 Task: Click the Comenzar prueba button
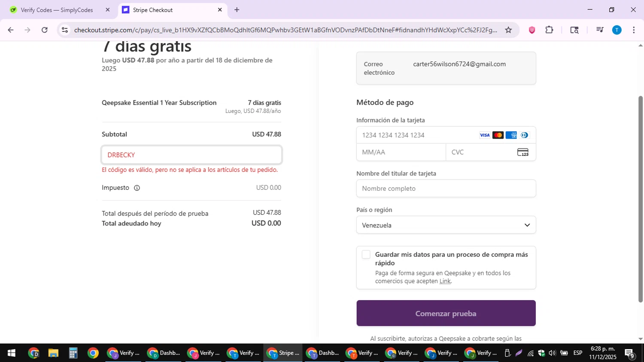coord(446,313)
